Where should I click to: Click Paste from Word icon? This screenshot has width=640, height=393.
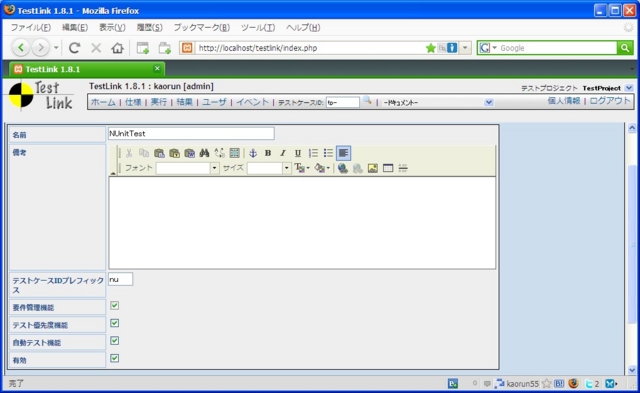(x=189, y=153)
